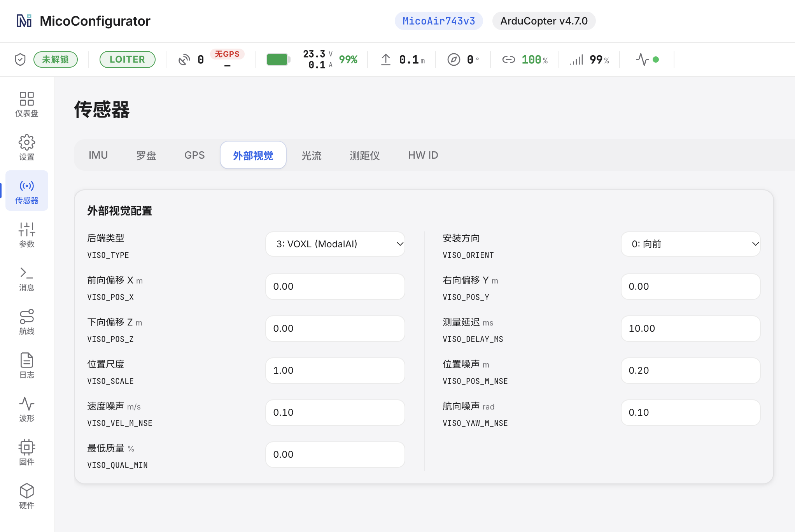Click the VISO_SCALE input field
Viewport: 795px width, 532px height.
point(335,371)
